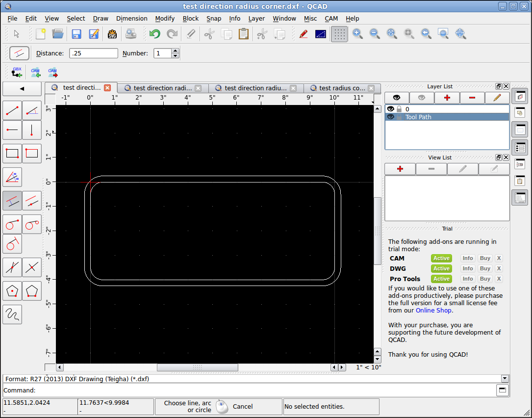Open the Dimension menu
The height and width of the screenshot is (418, 532).
[x=131, y=19]
